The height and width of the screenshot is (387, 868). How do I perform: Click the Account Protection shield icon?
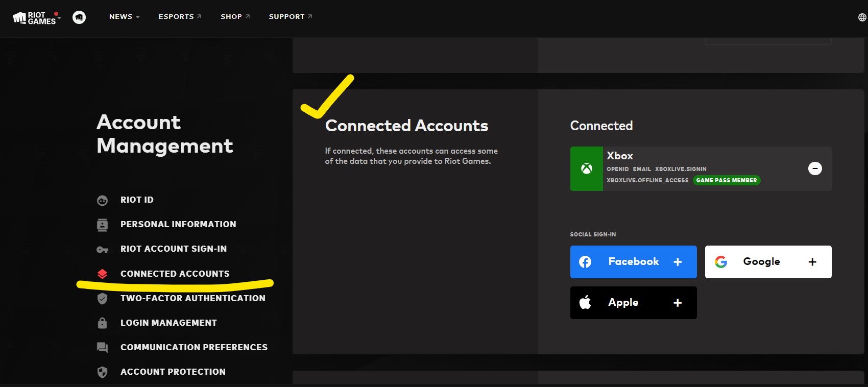pos(102,372)
